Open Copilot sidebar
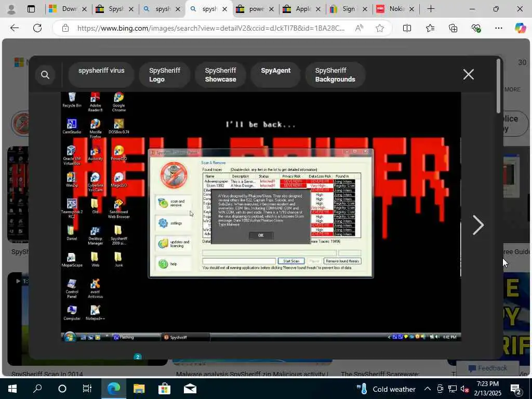The image size is (532, 399). [520, 28]
